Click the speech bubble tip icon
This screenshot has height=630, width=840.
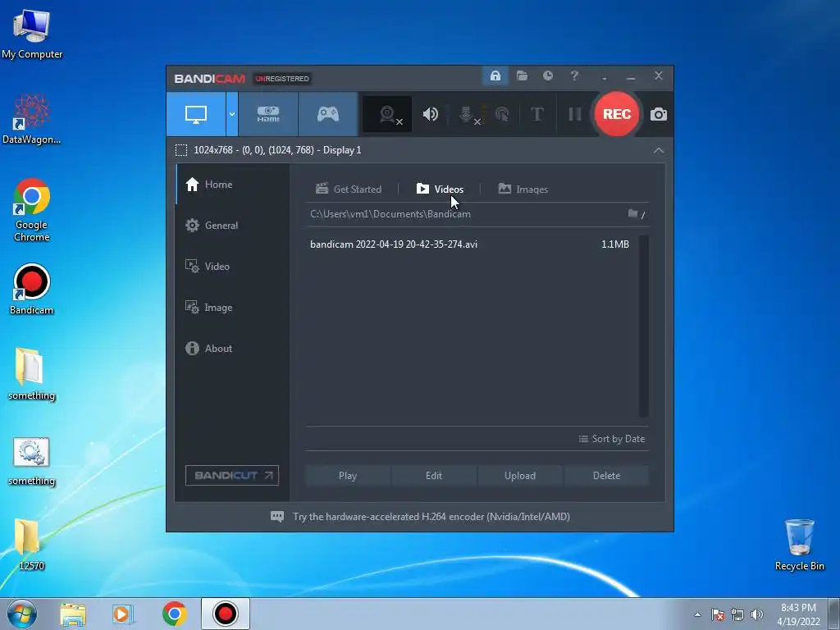click(x=277, y=517)
